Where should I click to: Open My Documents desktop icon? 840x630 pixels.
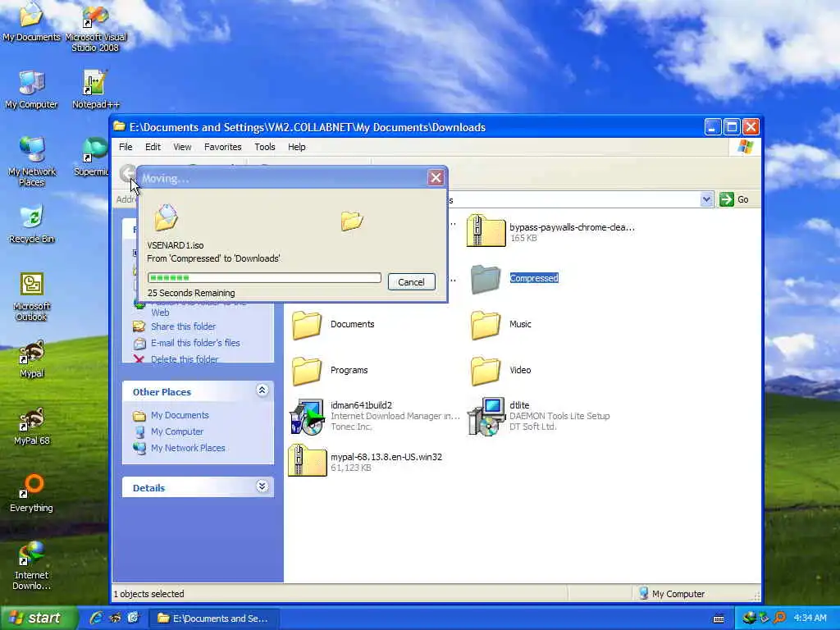31,21
